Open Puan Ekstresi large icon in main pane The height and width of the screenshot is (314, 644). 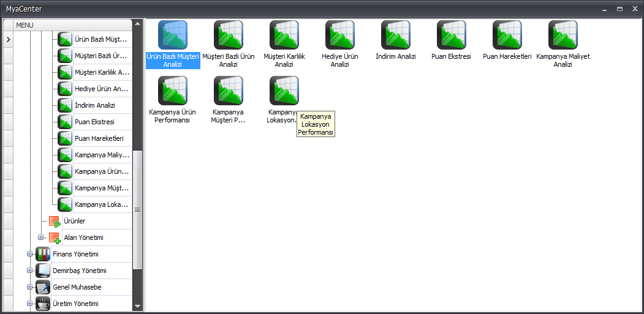(452, 35)
